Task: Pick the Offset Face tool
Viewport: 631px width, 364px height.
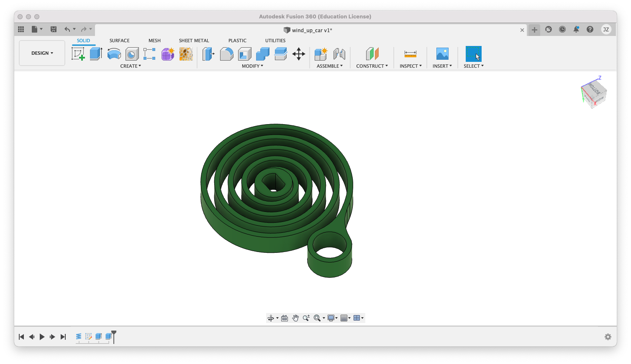Action: point(281,54)
